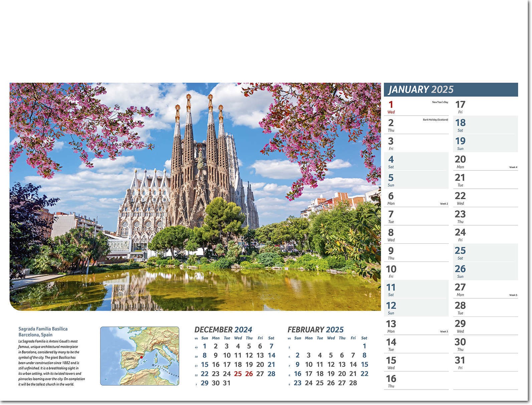Select January 3 Fri in the main date list
The image size is (532, 405).
click(416, 143)
